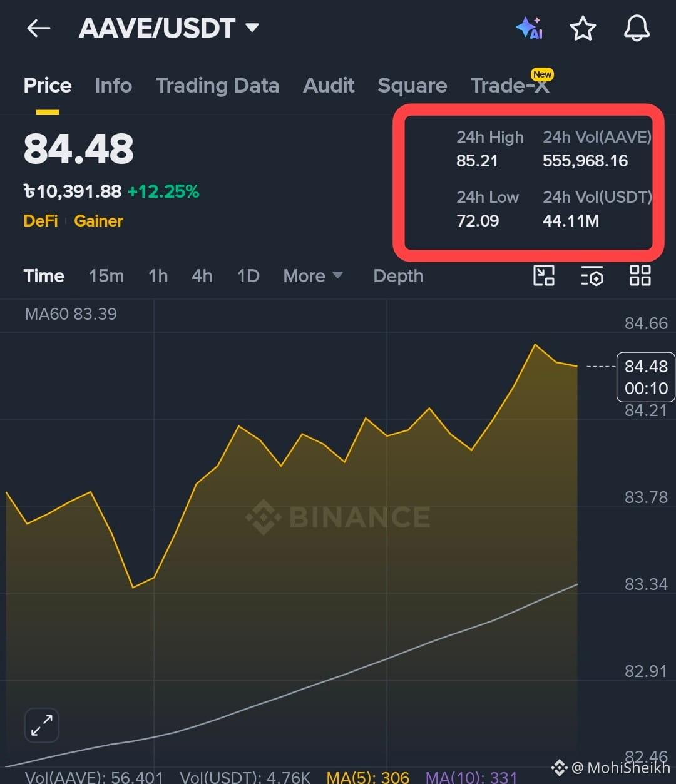The width and height of the screenshot is (676, 784).
Task: Open the AAVE/USDT pair selector dropdown
Action: tap(169, 28)
